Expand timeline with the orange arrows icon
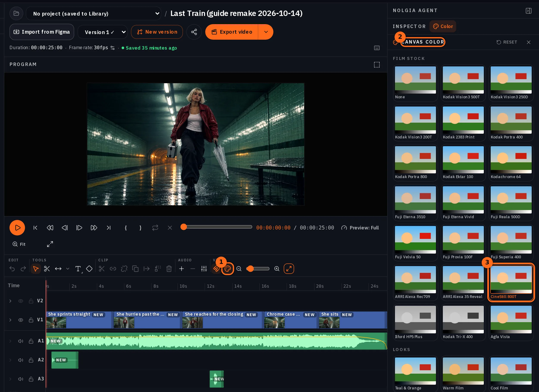The image size is (539, 392). click(x=289, y=269)
